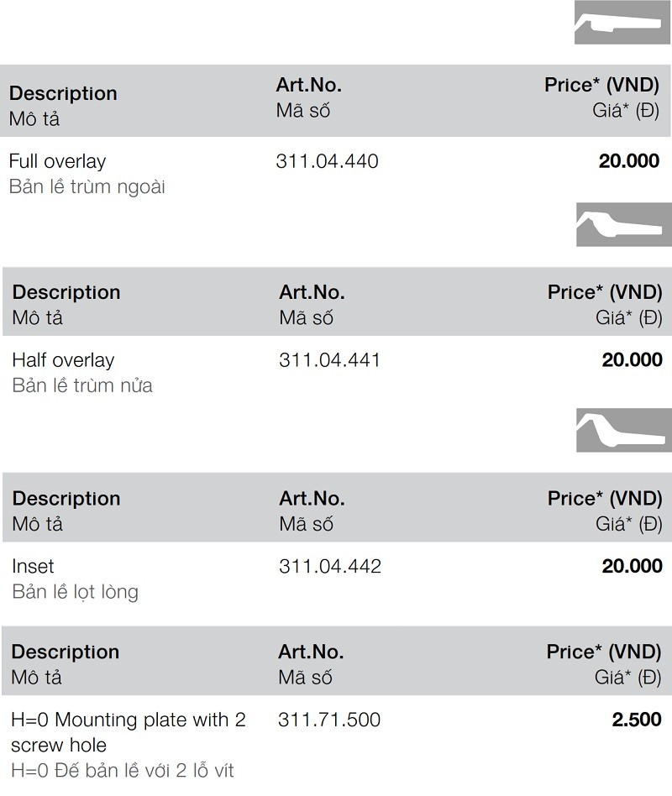Select article number 311.04.440
The width and height of the screenshot is (672, 796).
tap(327, 161)
